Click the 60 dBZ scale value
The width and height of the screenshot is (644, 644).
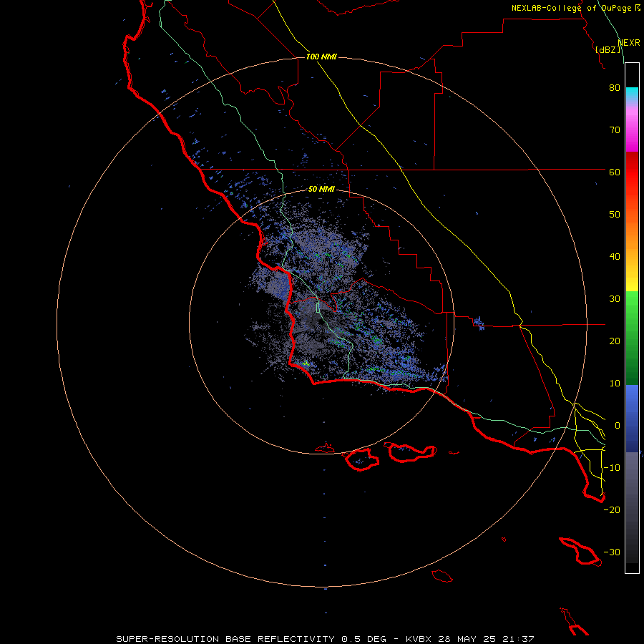coord(615,172)
